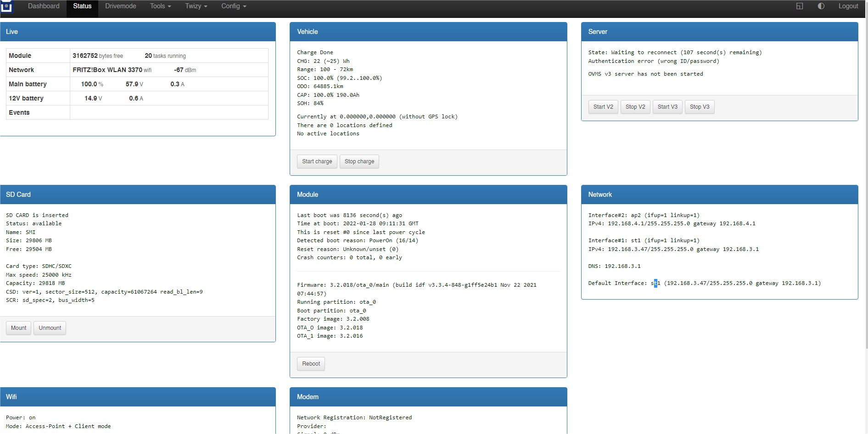The width and height of the screenshot is (868, 434).
Task: Unmount the SD card
Action: pyautogui.click(x=50, y=328)
